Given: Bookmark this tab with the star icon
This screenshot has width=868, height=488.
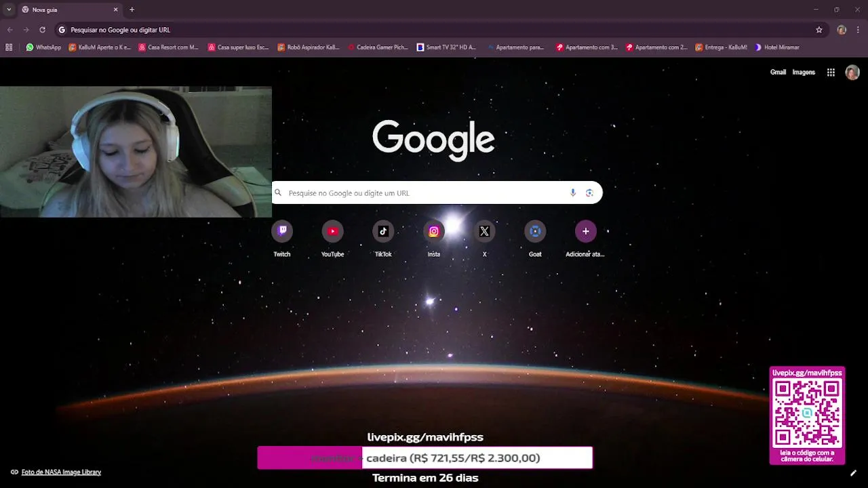Looking at the screenshot, I should [x=819, y=30].
